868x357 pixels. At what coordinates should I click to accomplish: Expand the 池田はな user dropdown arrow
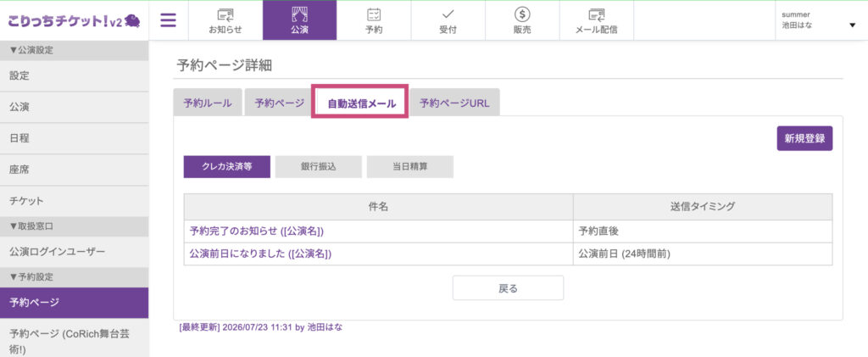852,25
